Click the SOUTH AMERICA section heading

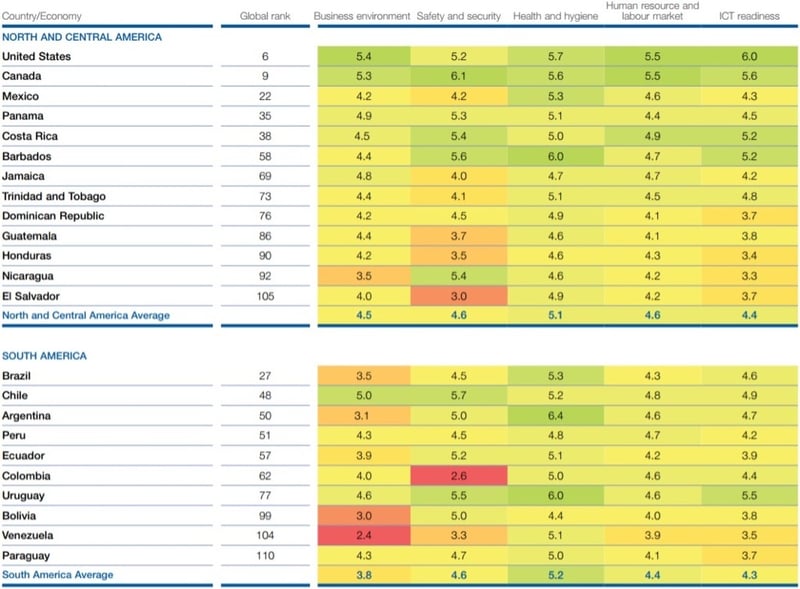pos(45,355)
